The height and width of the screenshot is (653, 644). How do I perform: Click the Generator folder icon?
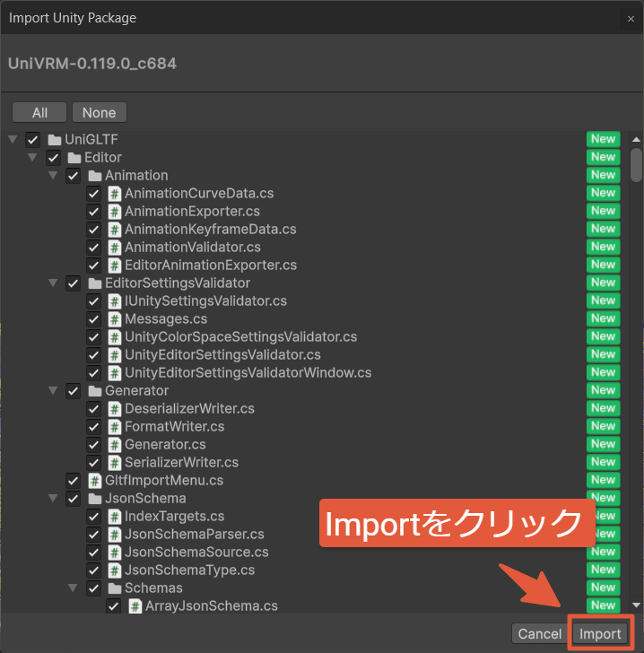(95, 391)
